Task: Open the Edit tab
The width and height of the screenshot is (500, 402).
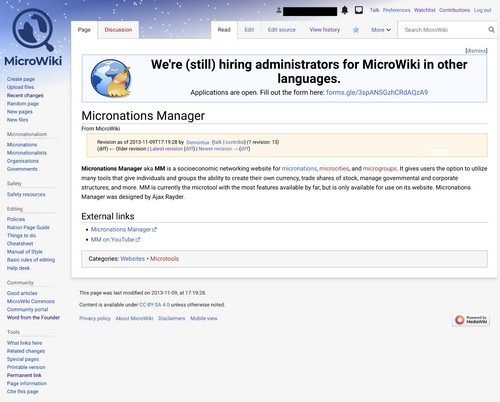Action: (249, 30)
